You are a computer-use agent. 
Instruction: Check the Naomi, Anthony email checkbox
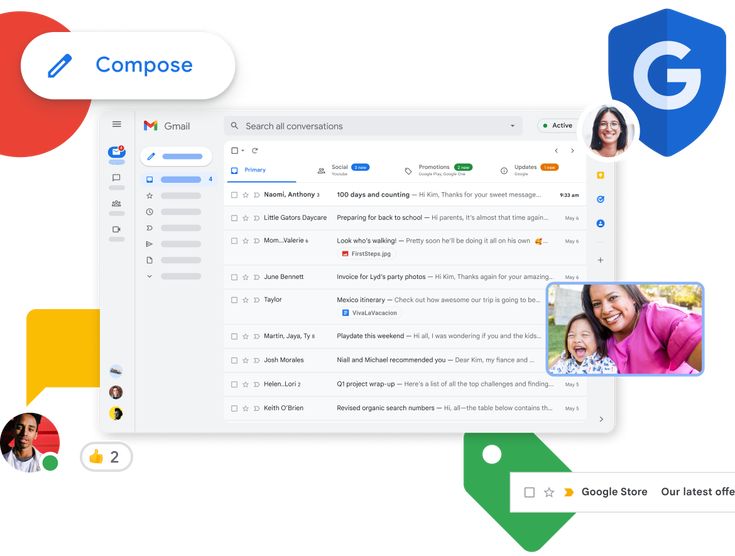234,195
